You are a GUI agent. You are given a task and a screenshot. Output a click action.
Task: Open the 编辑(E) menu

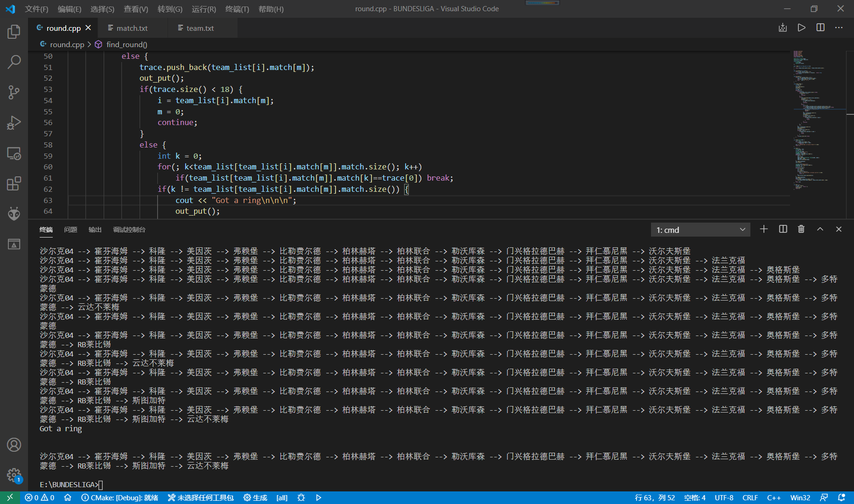tap(69, 9)
